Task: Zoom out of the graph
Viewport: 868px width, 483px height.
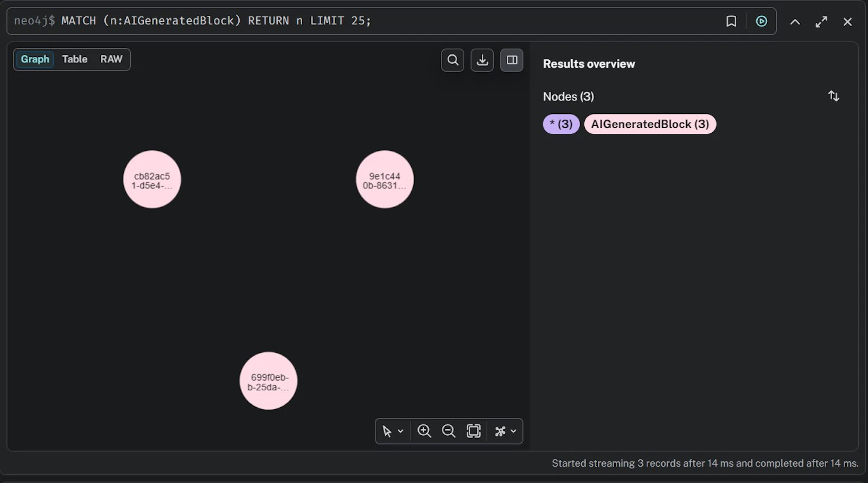Action: pyautogui.click(x=449, y=431)
